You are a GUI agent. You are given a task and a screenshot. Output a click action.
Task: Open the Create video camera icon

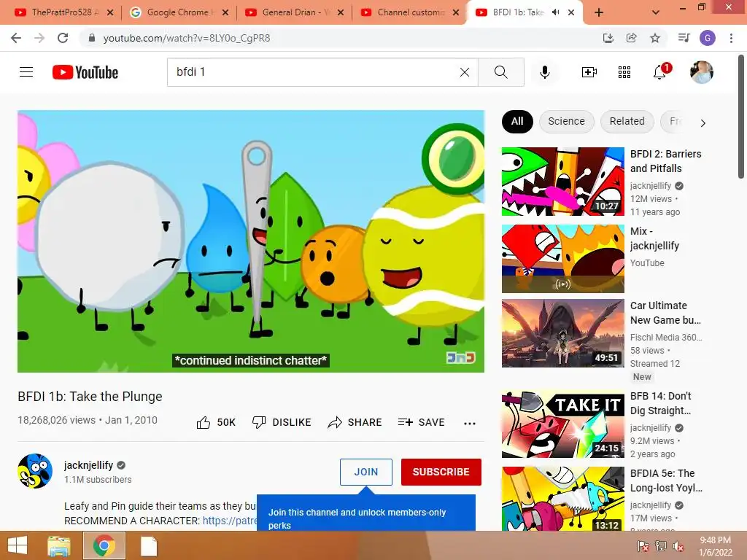[589, 72]
